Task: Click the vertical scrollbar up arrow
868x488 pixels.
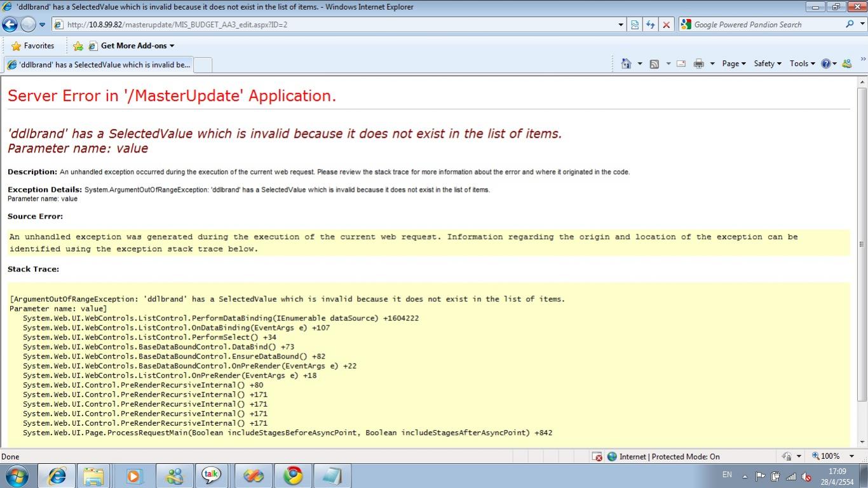Action: coord(862,83)
